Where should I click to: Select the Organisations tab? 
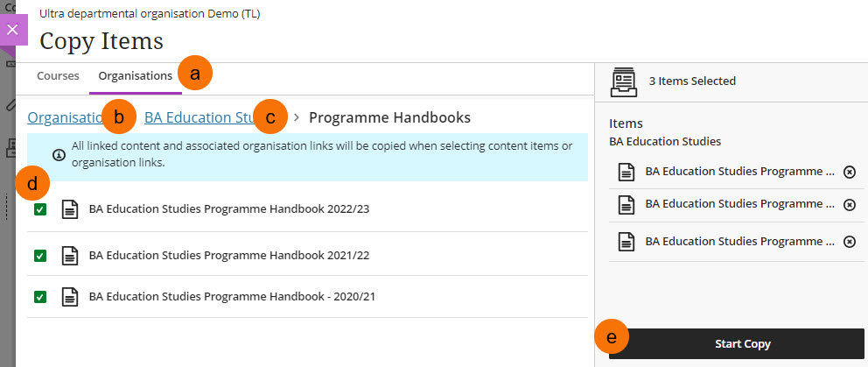(135, 76)
